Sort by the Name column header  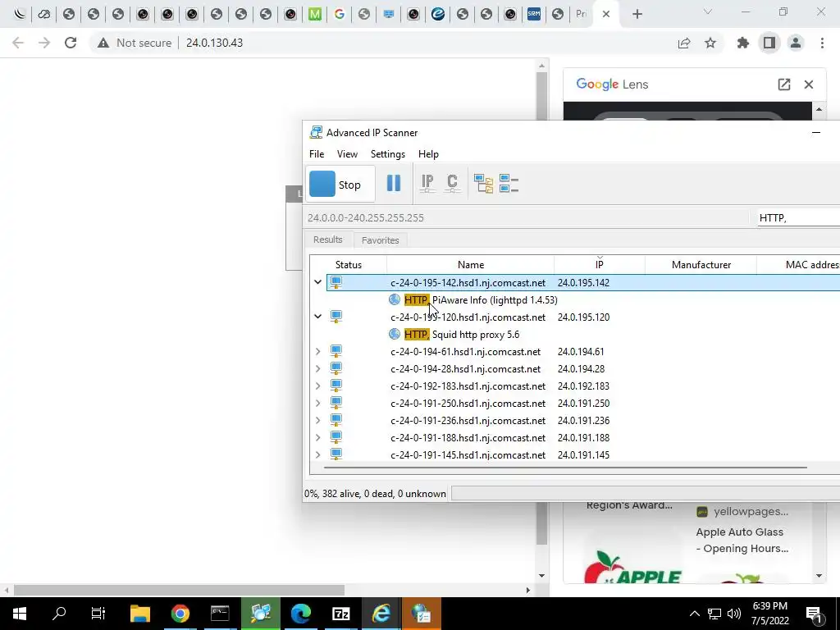(470, 265)
